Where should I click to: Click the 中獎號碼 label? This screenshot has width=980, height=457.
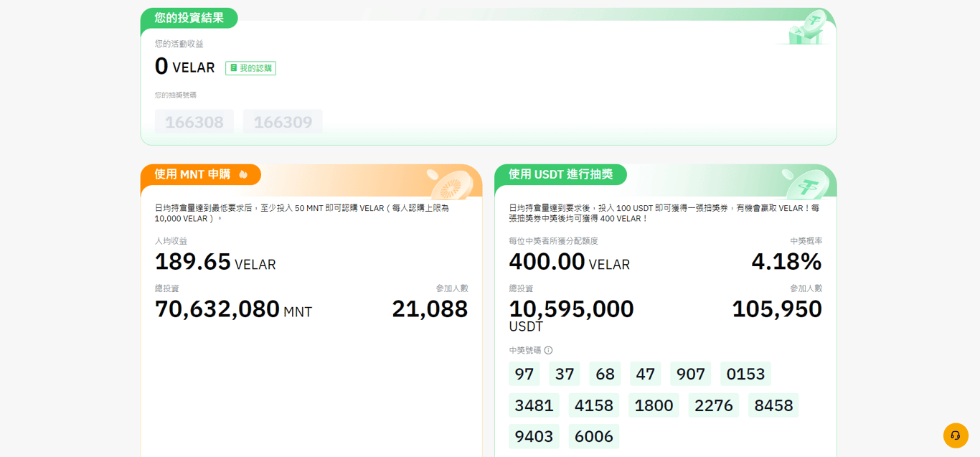pos(525,350)
